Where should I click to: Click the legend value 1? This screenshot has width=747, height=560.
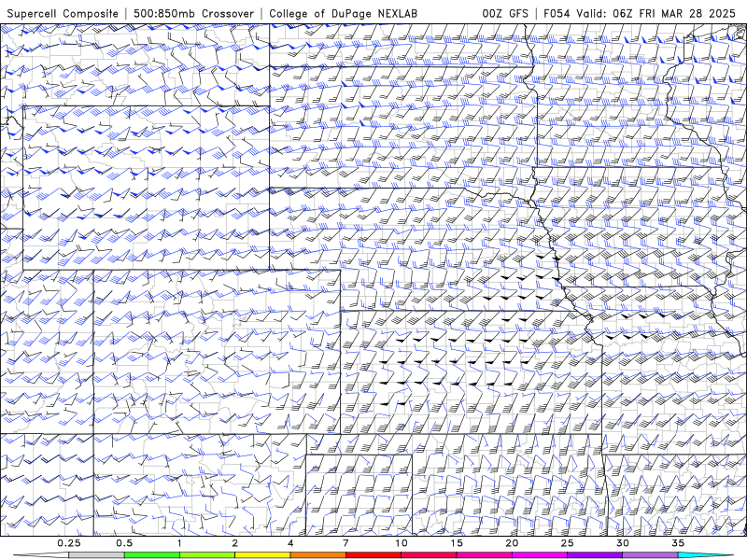[x=179, y=543]
